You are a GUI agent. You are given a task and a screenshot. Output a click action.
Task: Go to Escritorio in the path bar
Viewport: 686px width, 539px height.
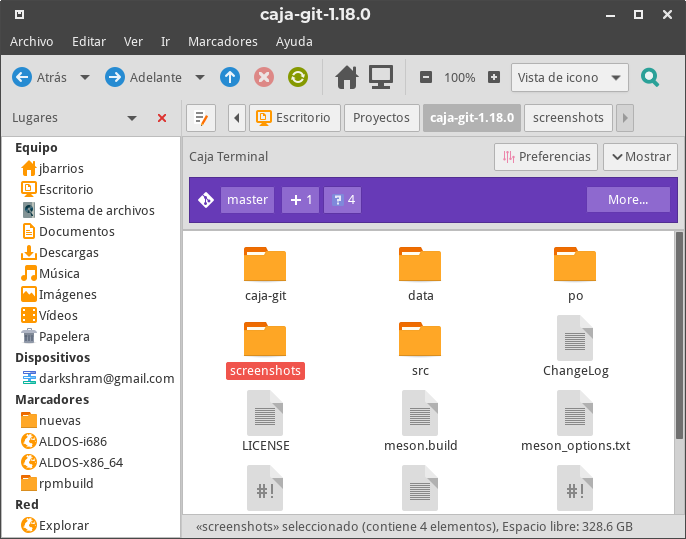coord(294,118)
